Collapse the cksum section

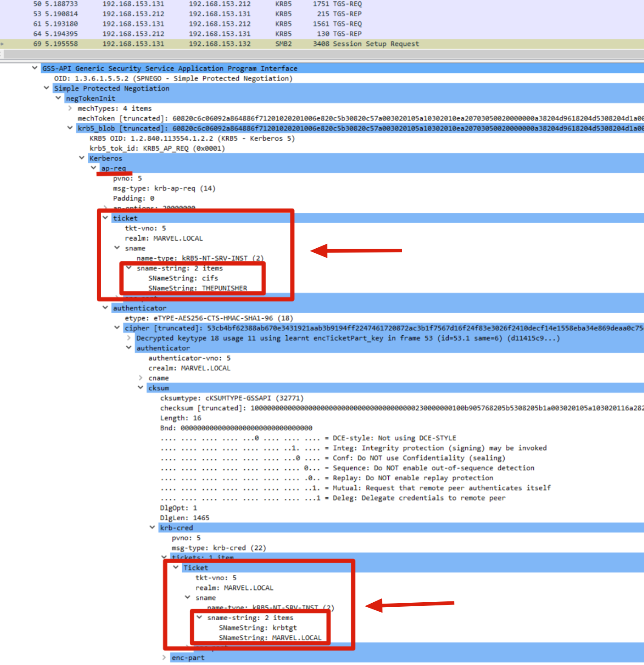141,388
